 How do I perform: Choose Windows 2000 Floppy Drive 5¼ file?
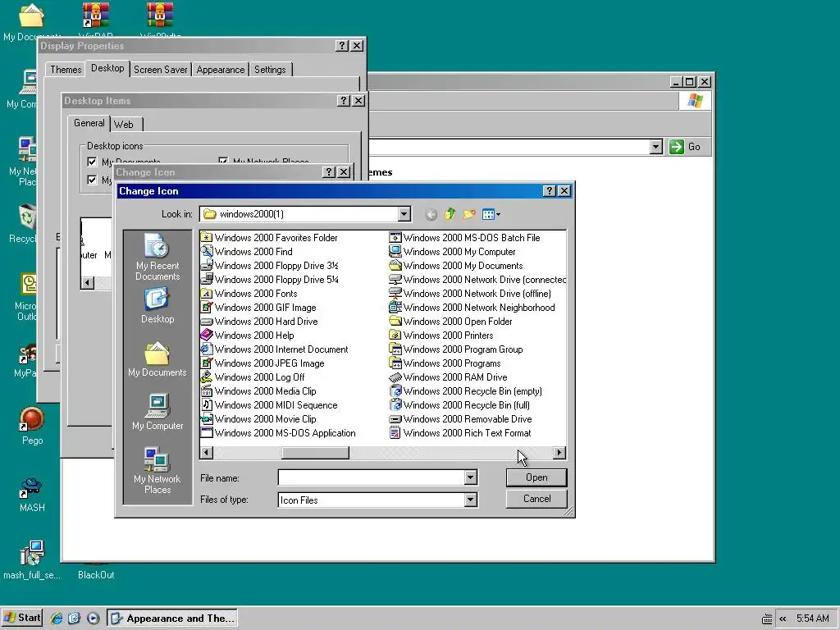269,279
